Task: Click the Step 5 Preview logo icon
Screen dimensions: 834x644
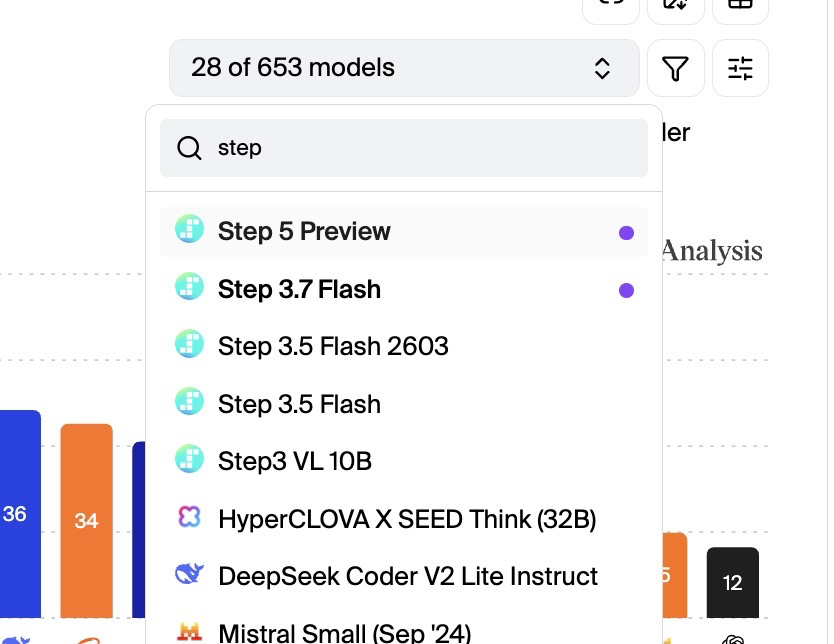Action: tap(189, 229)
